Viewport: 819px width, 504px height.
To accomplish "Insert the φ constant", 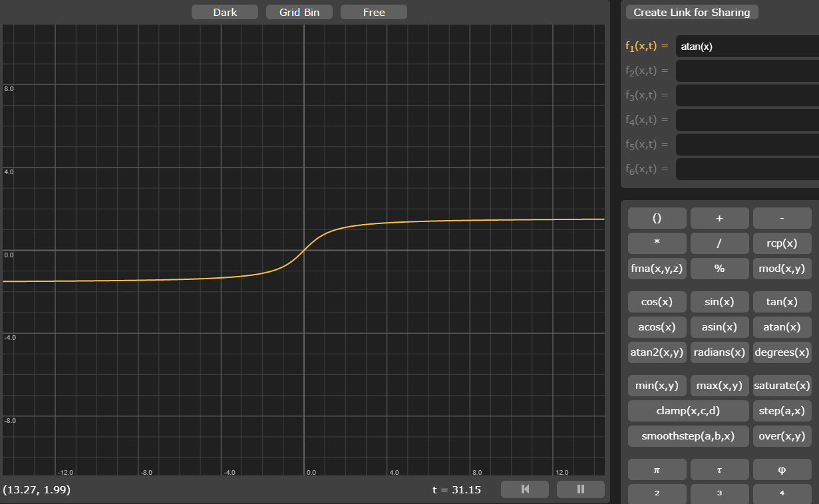I will pyautogui.click(x=782, y=469).
